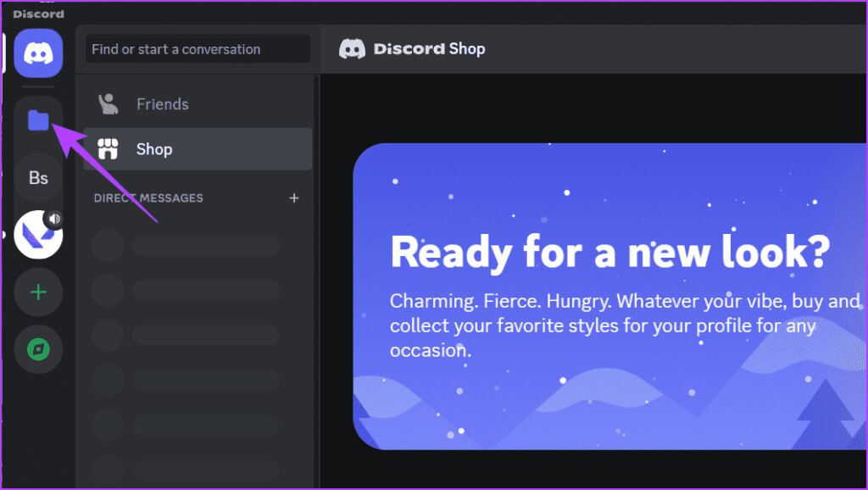Click the Shop storefront icon
Screen dimensions: 868x490
[x=108, y=149]
